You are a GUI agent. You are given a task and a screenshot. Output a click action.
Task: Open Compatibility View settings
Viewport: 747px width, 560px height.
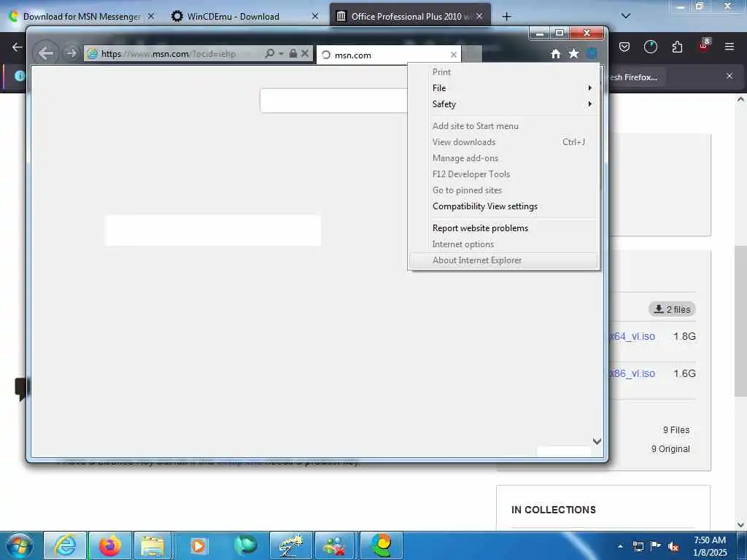pos(503,206)
